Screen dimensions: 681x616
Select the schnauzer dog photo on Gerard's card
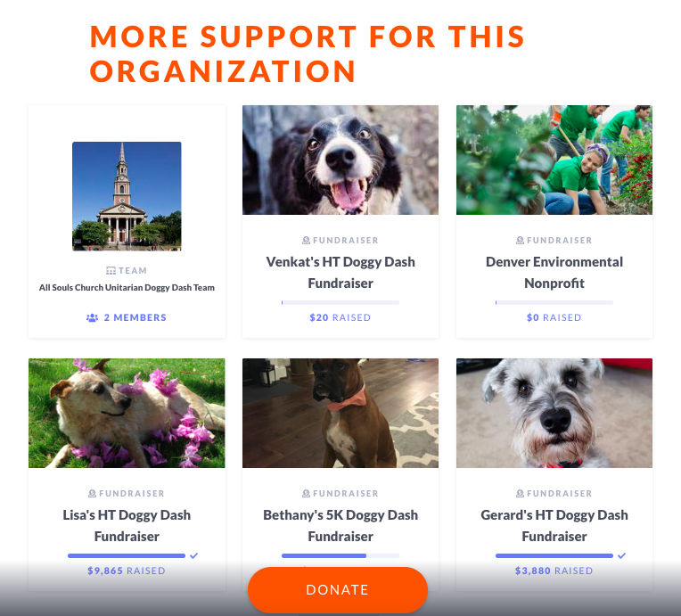(x=554, y=413)
